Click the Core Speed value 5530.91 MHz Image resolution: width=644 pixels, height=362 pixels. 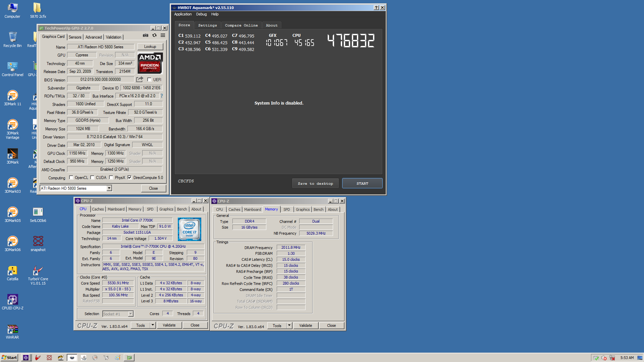(x=118, y=283)
